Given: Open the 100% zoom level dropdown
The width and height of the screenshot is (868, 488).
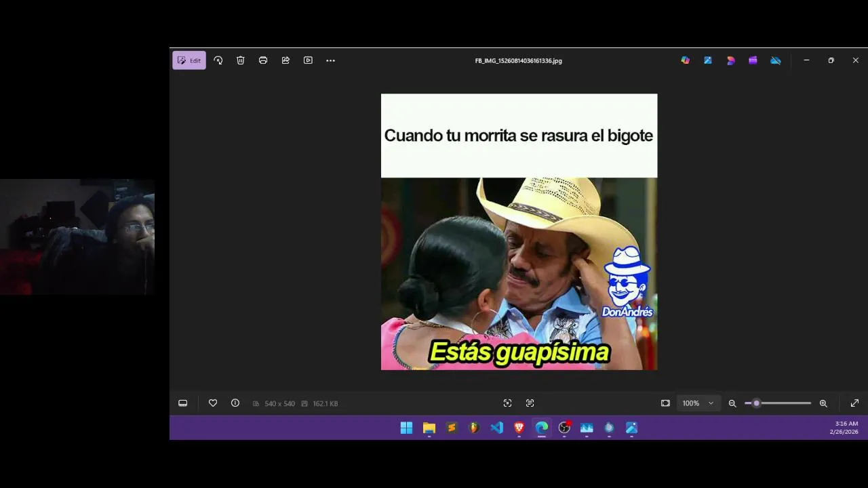Looking at the screenshot, I should pos(698,403).
